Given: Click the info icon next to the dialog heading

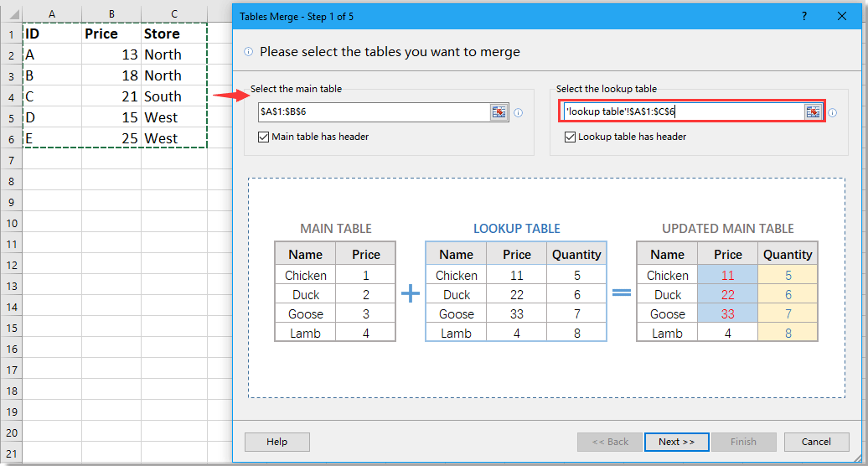Looking at the screenshot, I should [248, 52].
